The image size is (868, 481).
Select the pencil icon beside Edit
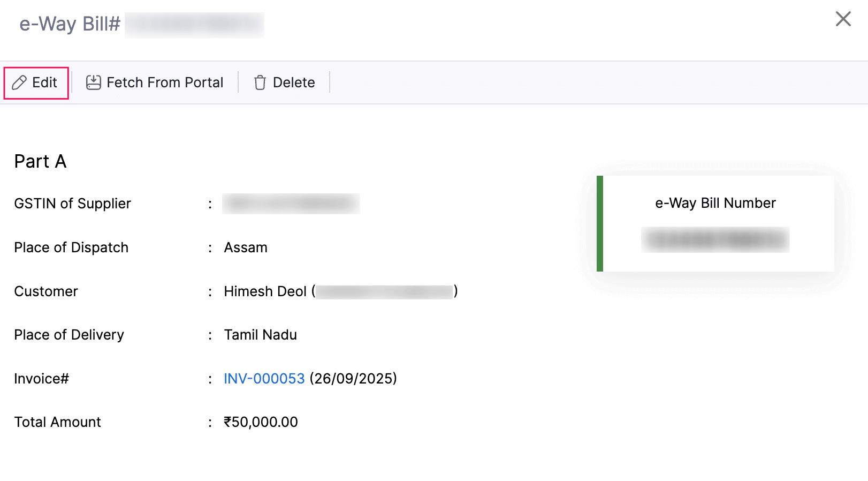(x=20, y=82)
